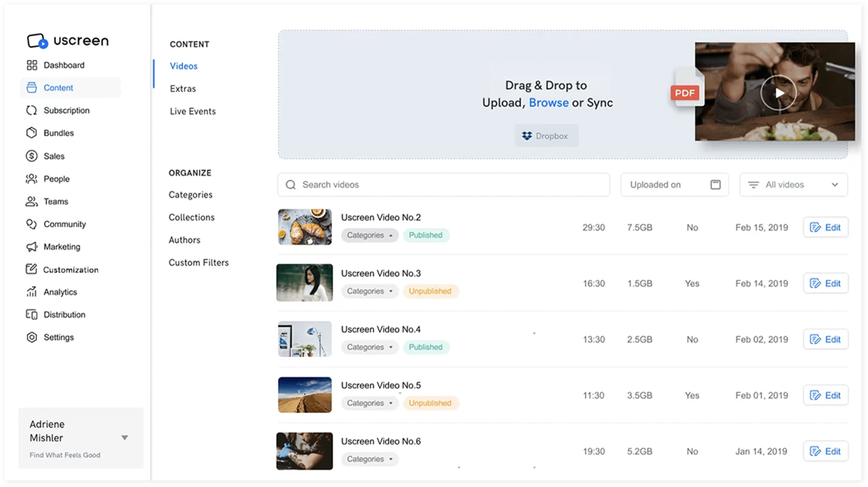868x487 pixels.
Task: Click the Marketing megaphone icon
Action: coord(32,247)
